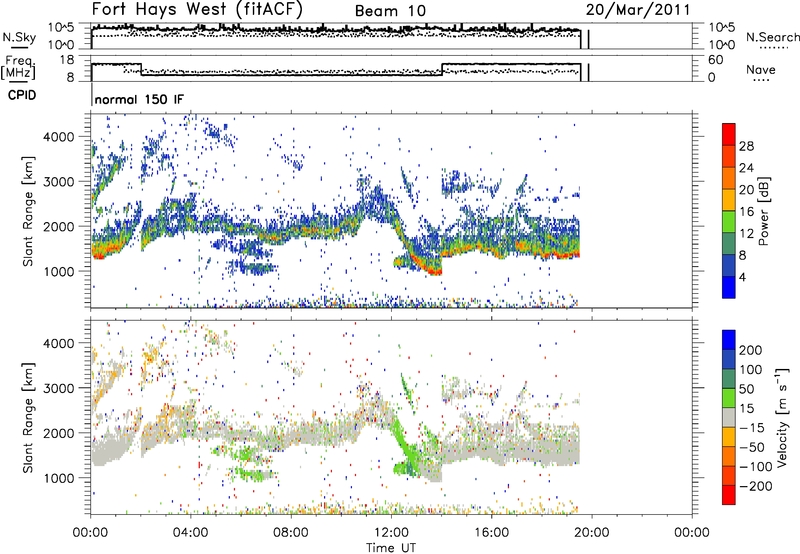Image resolution: width=800 pixels, height=554 pixels.
Task: Click the '20:00' time axis label
Action: tap(591, 533)
